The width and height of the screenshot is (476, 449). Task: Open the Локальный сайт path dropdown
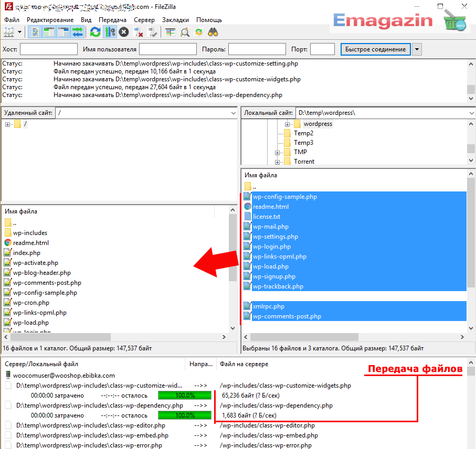tap(471, 113)
